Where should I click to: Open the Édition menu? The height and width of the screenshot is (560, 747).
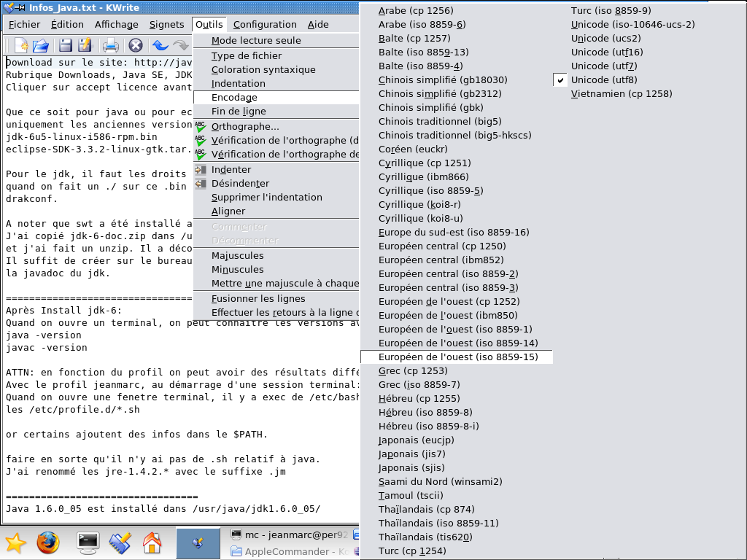tap(67, 24)
